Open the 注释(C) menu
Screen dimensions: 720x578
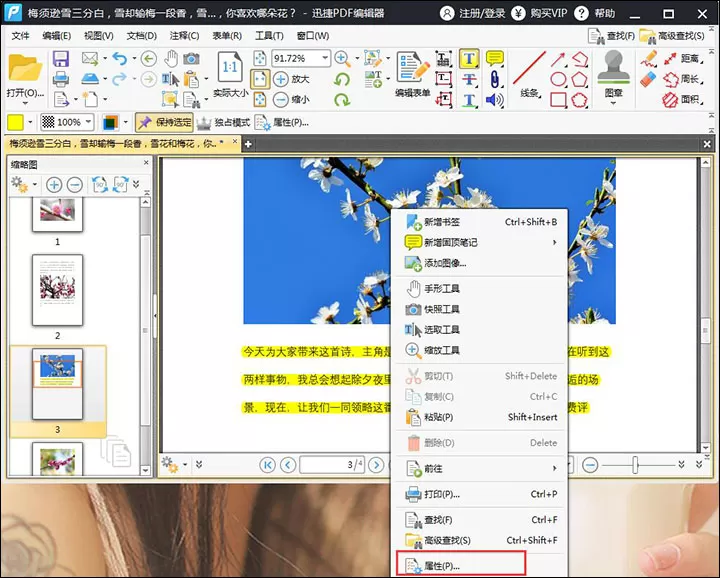184,36
